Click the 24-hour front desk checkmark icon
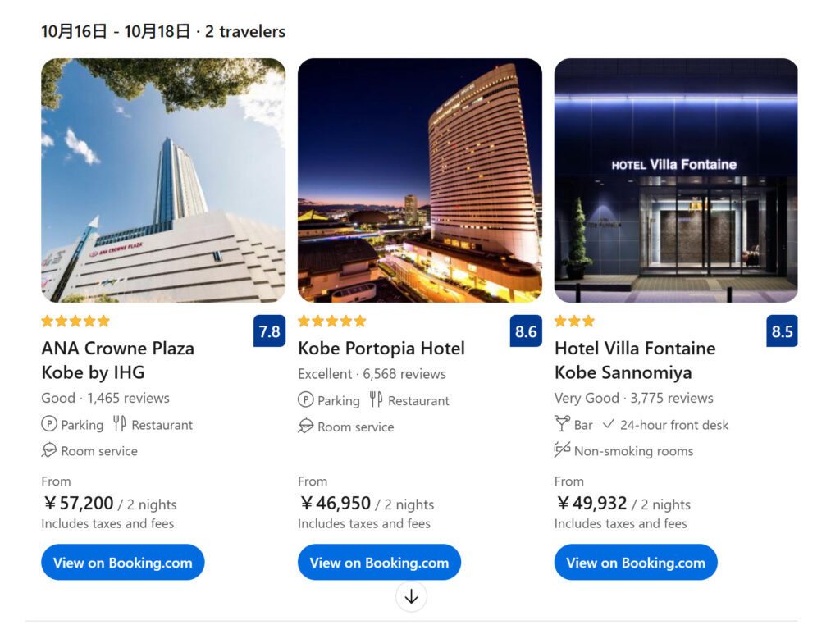The image size is (840, 625). click(608, 424)
